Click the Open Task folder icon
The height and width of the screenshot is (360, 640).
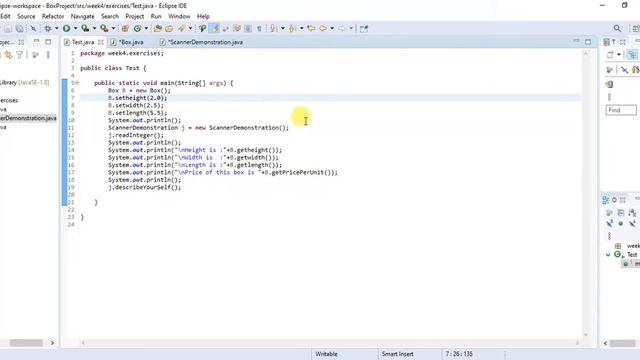(169, 28)
